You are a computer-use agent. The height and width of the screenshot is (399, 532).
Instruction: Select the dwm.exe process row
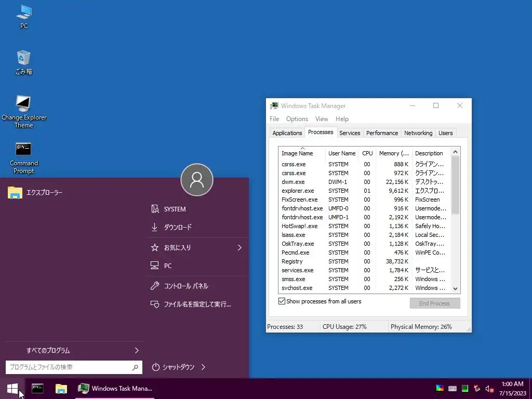click(x=365, y=182)
